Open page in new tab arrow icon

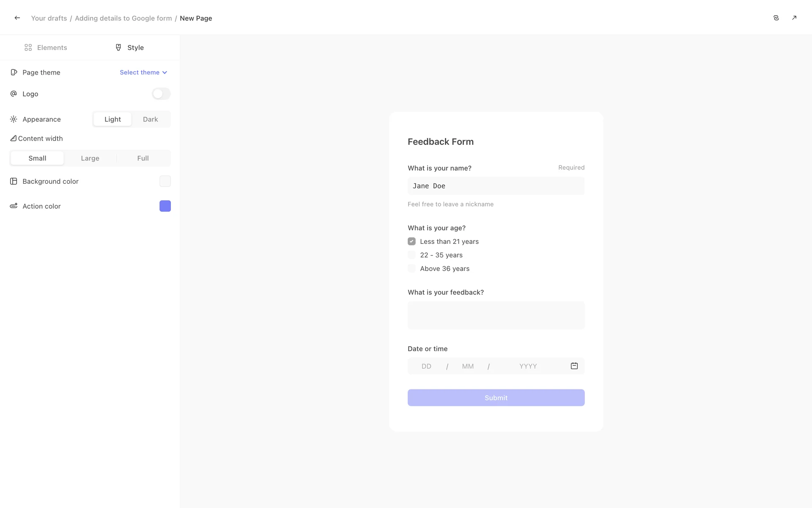(794, 18)
